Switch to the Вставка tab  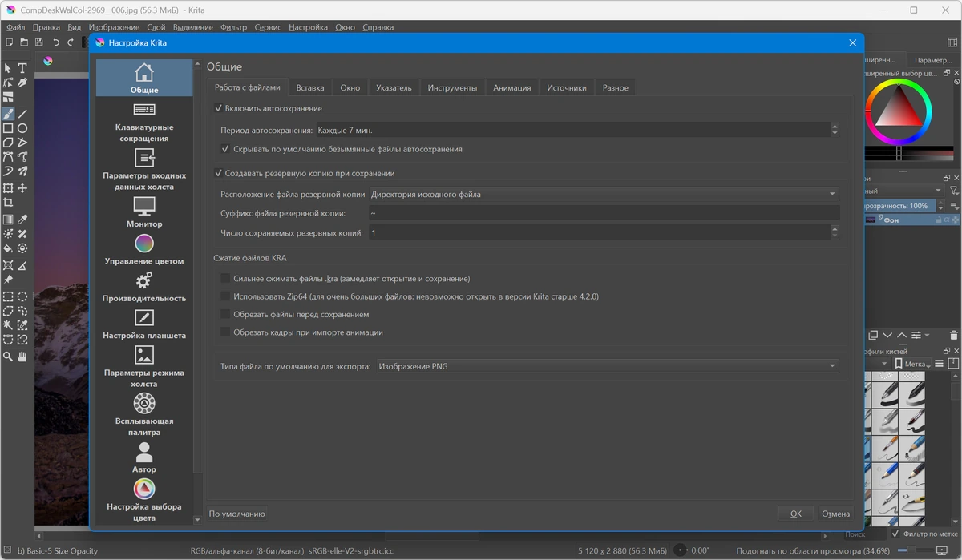[x=310, y=87]
